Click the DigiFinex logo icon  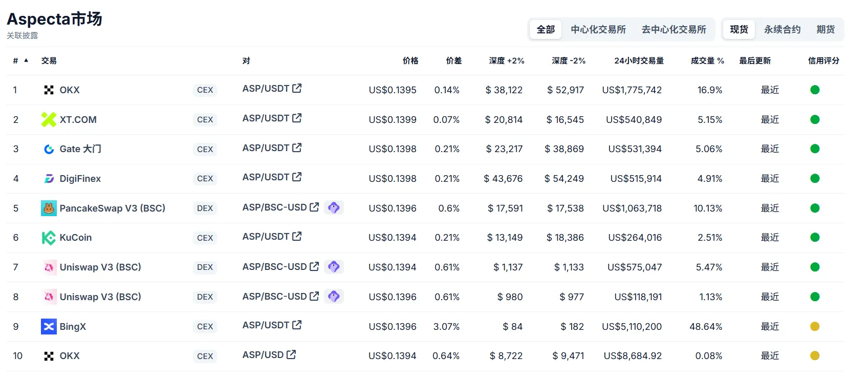coord(49,179)
